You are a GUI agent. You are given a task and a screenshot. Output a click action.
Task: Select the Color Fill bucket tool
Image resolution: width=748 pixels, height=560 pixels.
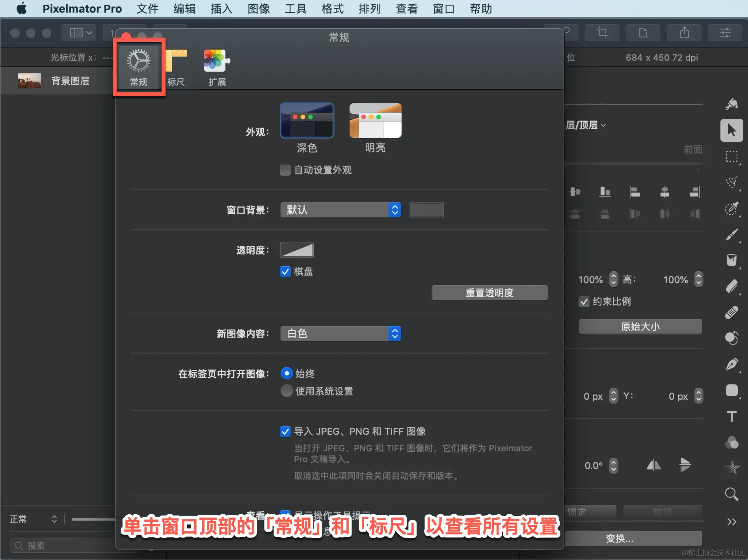click(732, 260)
